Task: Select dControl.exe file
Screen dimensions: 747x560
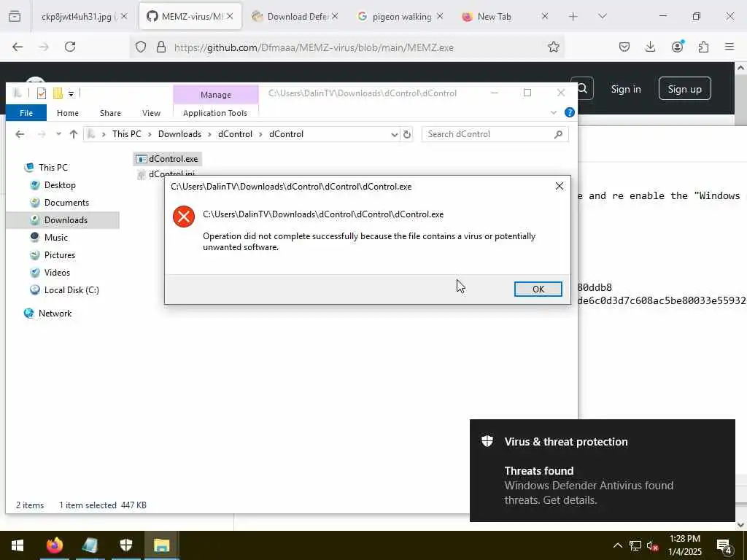Action: pyautogui.click(x=167, y=159)
